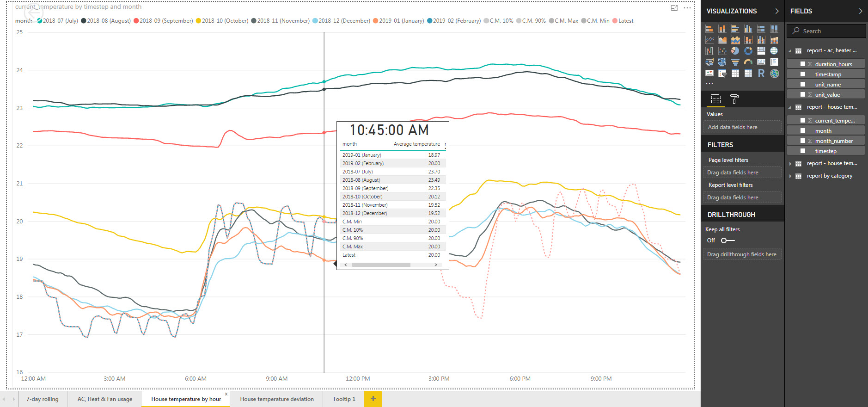Open the chart's More options ellipsis

(687, 8)
